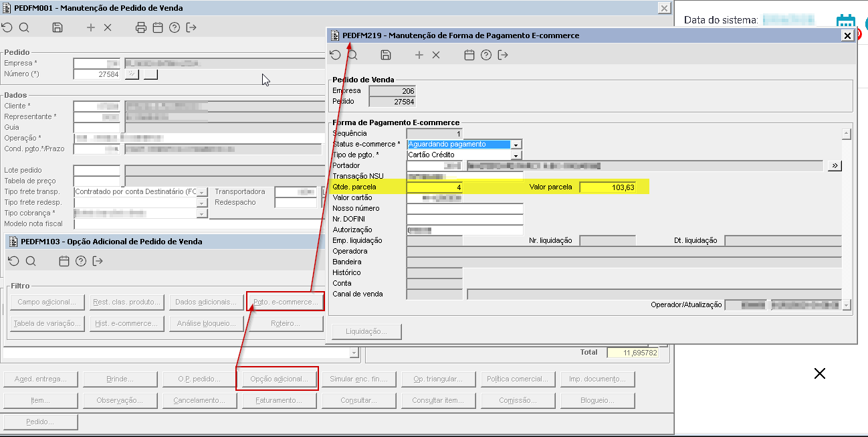Click the delete X icon in PEDFM219
This screenshot has width=868, height=437.
436,55
